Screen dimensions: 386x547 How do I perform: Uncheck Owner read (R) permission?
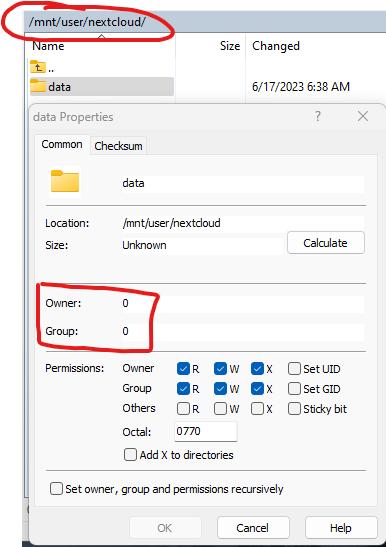click(183, 368)
